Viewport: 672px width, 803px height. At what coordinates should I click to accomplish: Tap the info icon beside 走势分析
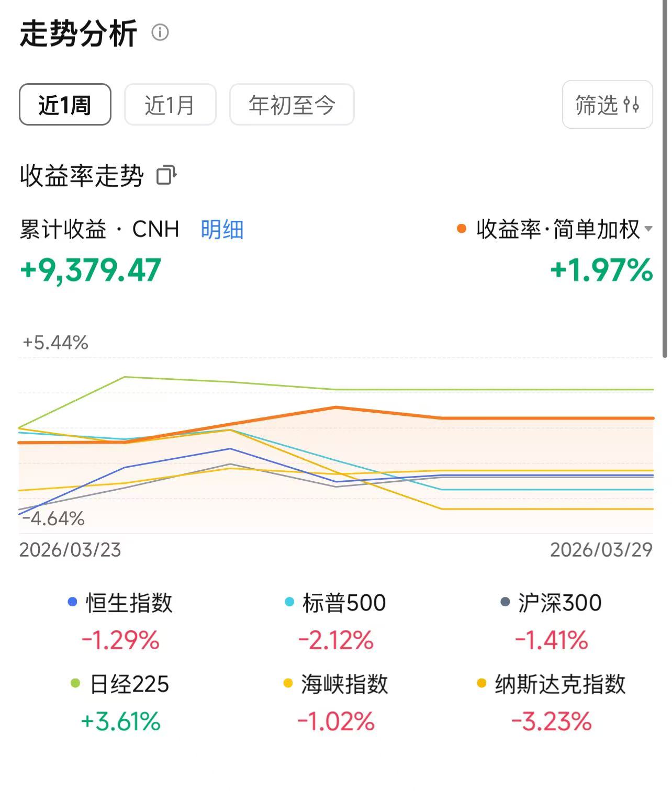point(160,32)
